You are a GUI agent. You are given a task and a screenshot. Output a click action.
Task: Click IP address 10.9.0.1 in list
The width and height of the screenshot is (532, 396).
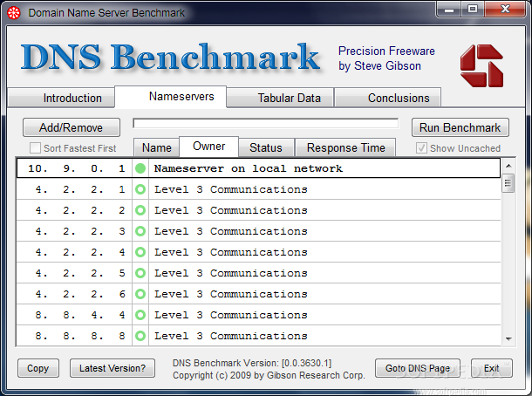click(x=77, y=168)
